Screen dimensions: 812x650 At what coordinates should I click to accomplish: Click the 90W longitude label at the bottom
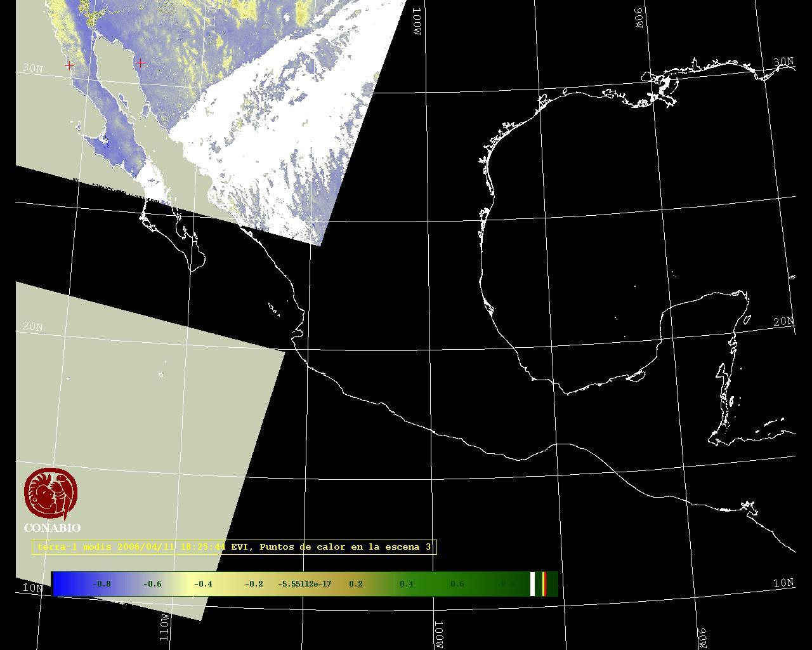click(x=702, y=639)
